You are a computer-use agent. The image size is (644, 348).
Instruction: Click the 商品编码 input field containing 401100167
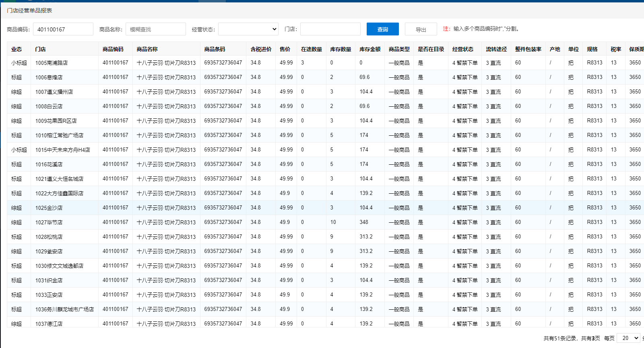(63, 29)
